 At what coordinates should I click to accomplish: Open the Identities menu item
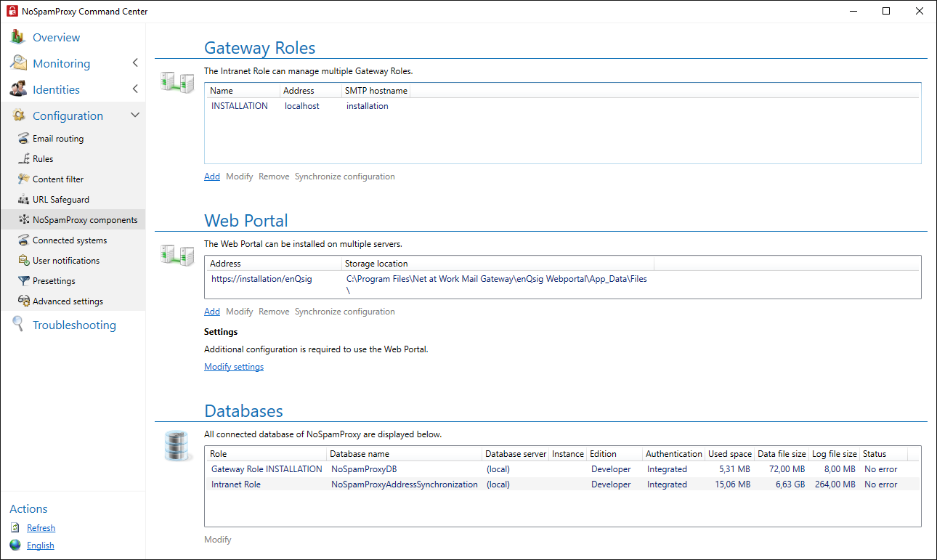(56, 89)
